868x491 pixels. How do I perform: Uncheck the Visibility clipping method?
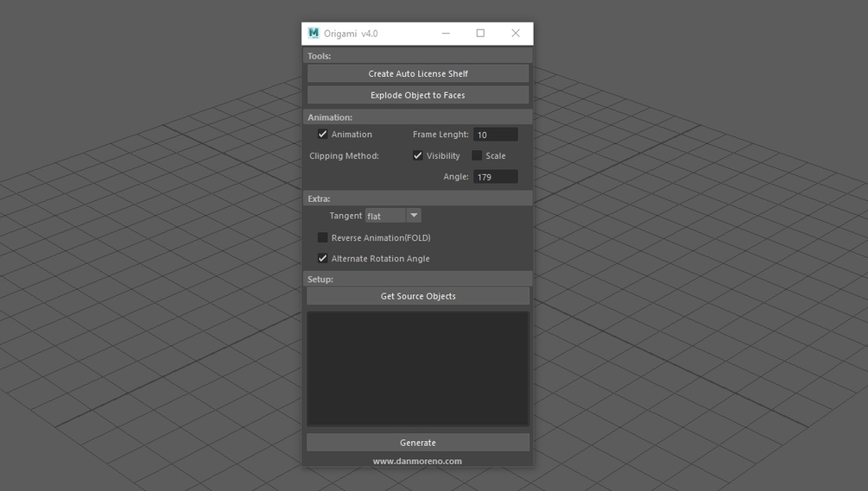pos(417,156)
